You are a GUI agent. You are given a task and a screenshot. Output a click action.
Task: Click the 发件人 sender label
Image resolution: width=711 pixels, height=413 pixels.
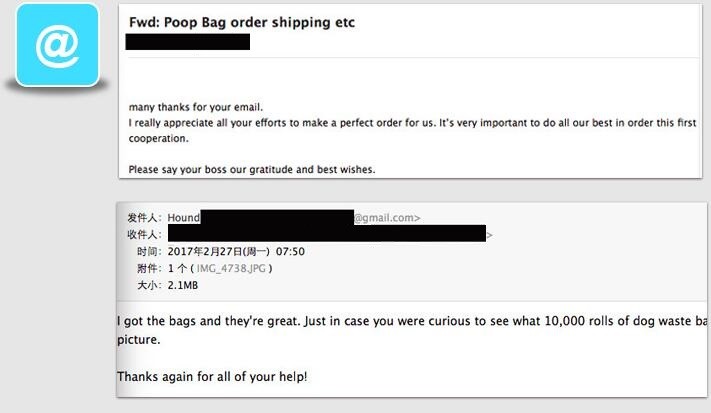(143, 217)
